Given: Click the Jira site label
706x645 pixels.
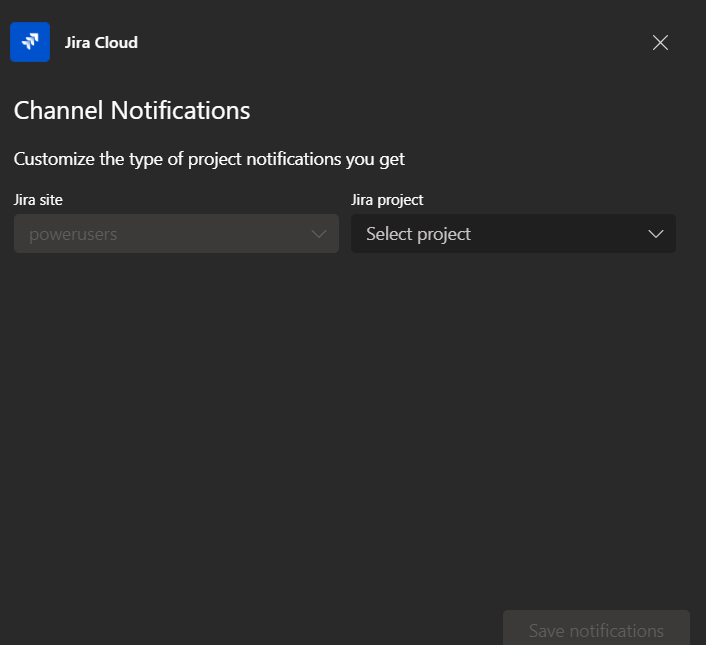Looking at the screenshot, I should (38, 200).
